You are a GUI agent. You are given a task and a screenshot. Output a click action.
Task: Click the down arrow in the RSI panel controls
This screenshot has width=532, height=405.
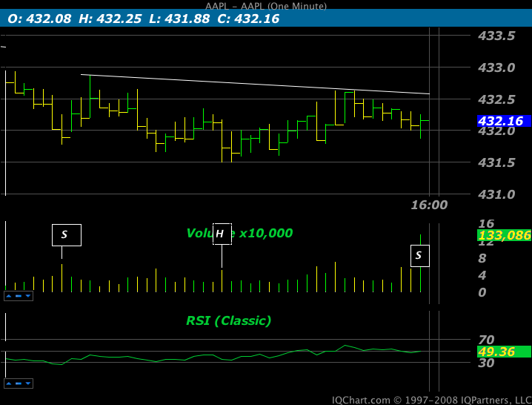[x=28, y=383]
